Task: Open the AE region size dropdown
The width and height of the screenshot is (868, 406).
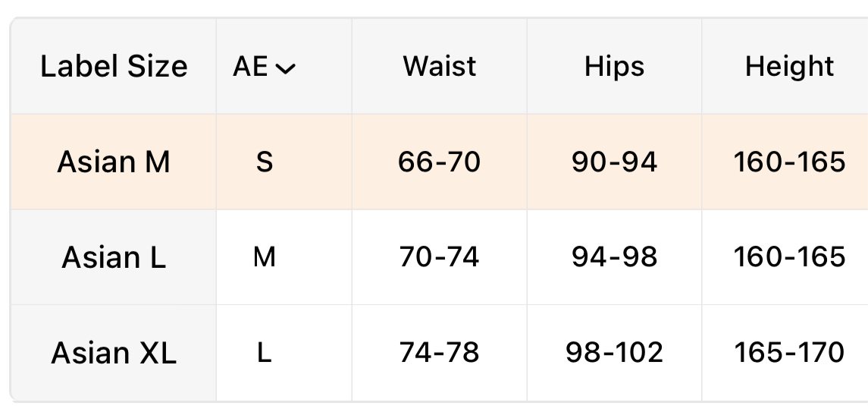Action: pos(265,67)
